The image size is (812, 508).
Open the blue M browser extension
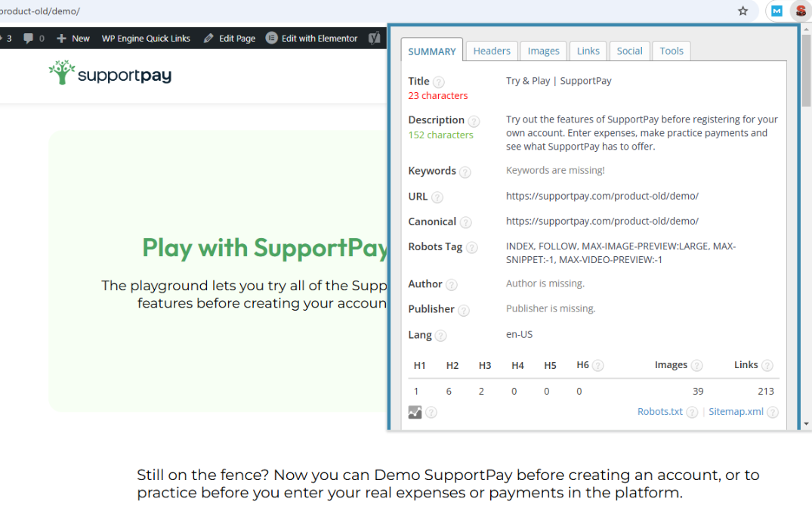tap(776, 11)
